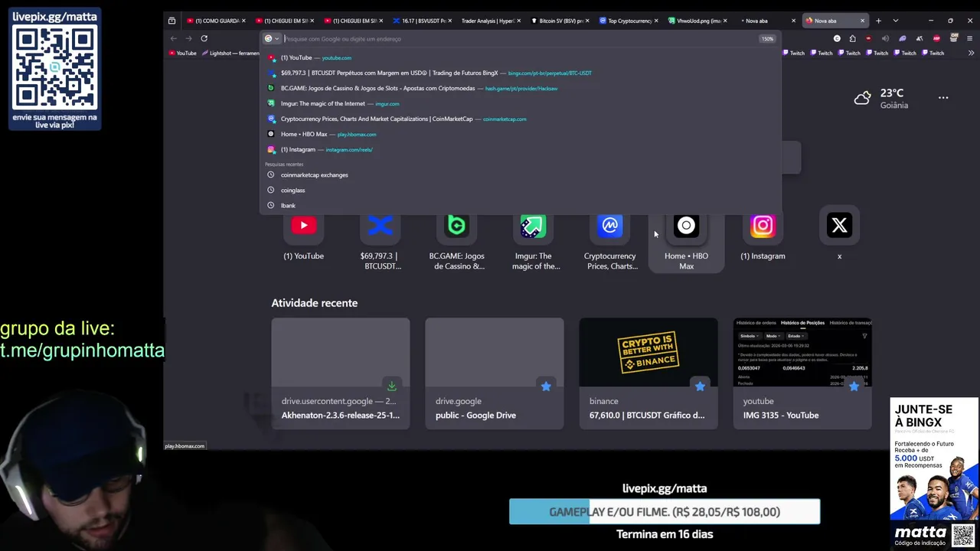
Task: Open the public - Google Drive activity card
Action: click(495, 373)
